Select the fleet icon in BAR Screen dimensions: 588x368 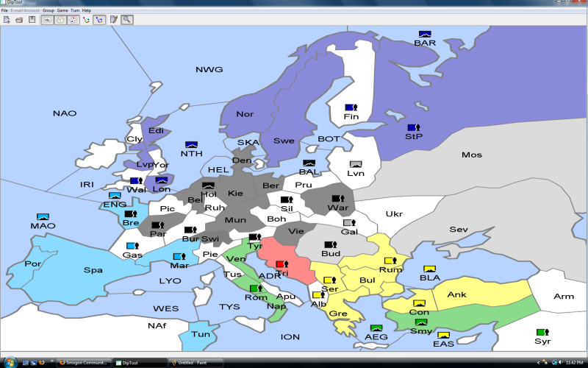point(424,34)
